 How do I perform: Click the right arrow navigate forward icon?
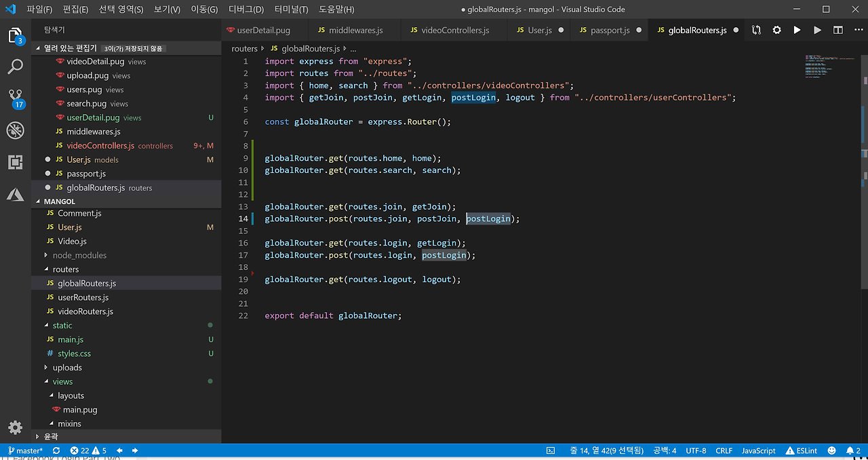[135, 451]
